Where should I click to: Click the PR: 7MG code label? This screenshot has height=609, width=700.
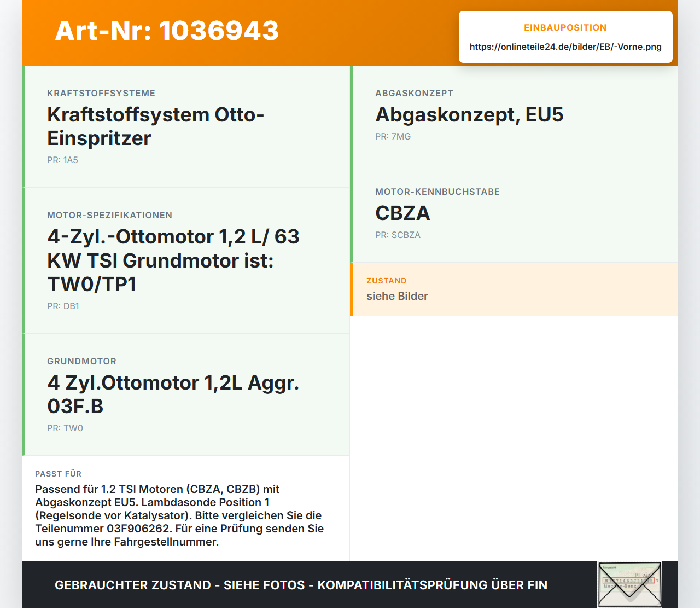pyautogui.click(x=393, y=136)
